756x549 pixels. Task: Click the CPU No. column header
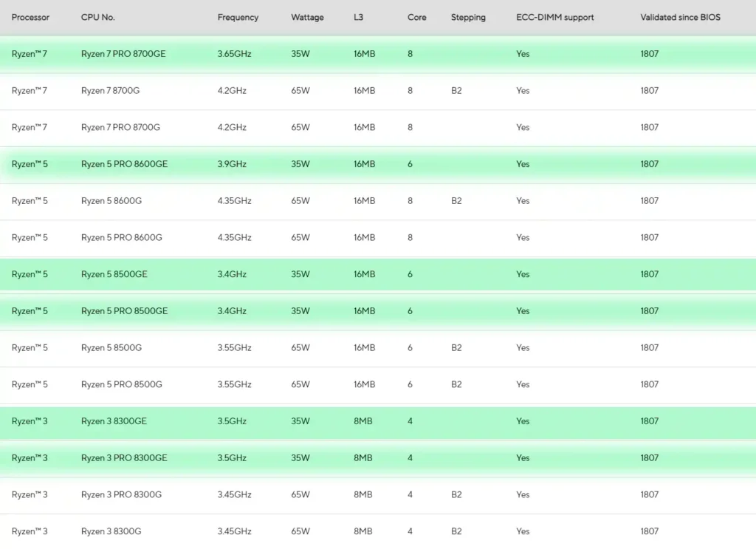click(98, 18)
